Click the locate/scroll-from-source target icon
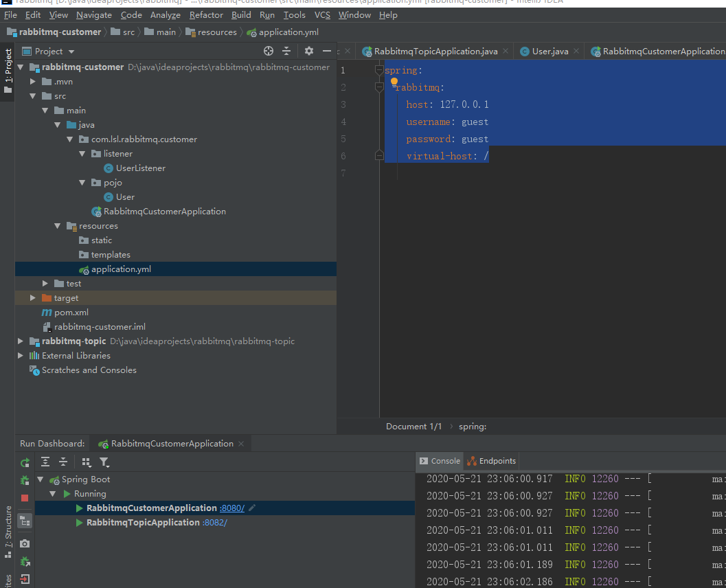 point(269,51)
